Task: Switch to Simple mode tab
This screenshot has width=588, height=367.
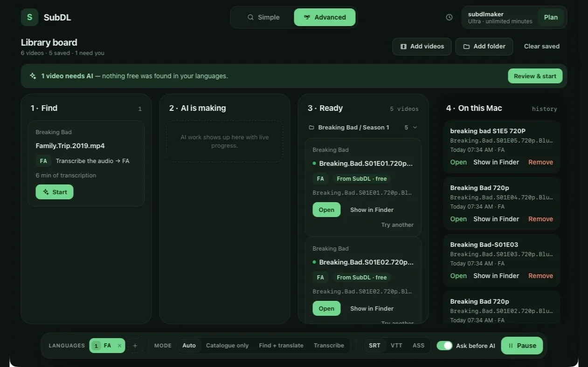Action: point(263,17)
